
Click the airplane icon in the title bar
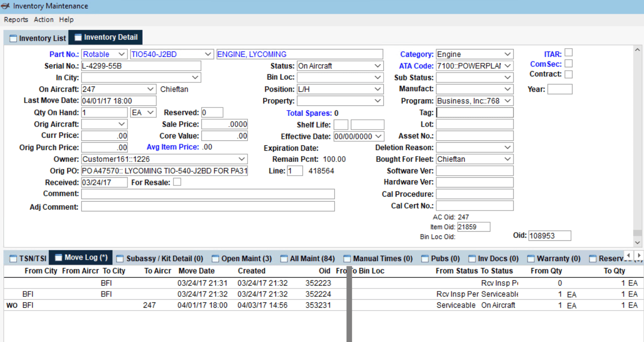(x=6, y=6)
